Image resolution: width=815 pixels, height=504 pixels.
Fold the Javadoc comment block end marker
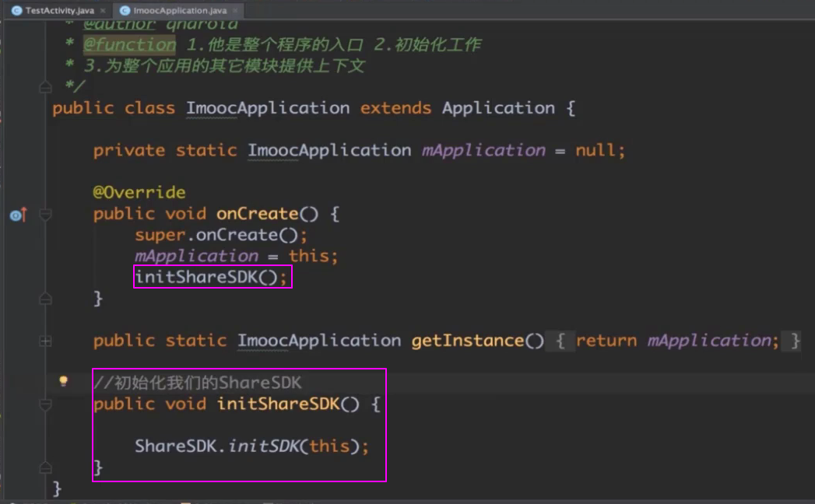tap(45, 86)
